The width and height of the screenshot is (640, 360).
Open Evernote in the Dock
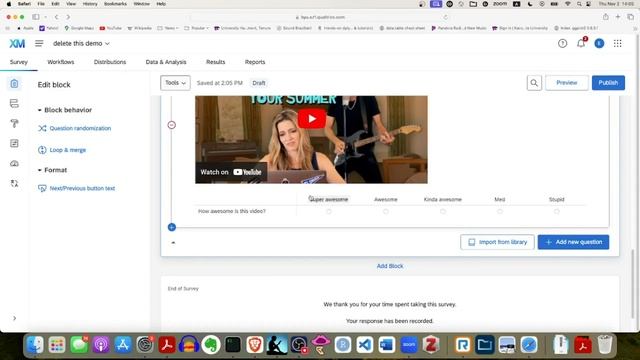[211, 345]
